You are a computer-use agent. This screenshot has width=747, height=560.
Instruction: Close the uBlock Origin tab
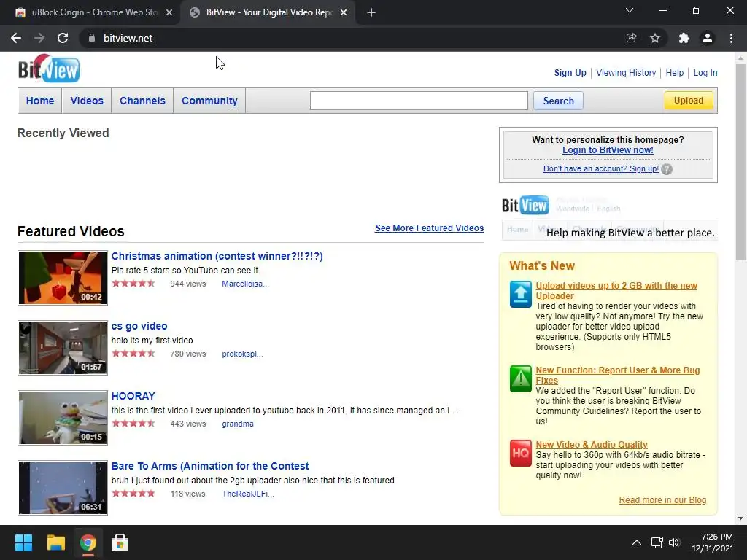(169, 12)
